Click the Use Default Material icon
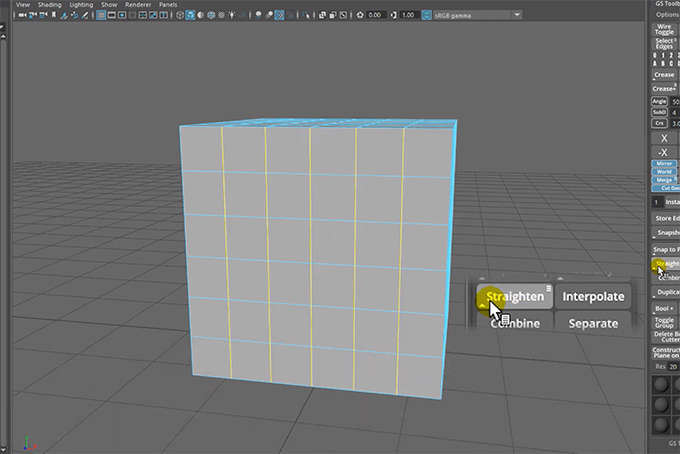 (x=200, y=15)
